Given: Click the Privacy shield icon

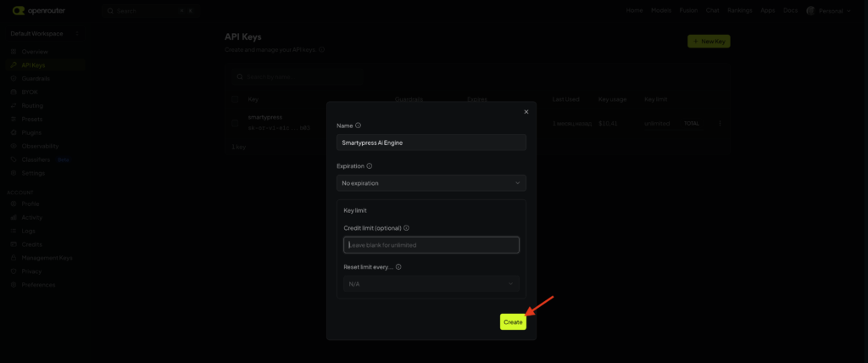Looking at the screenshot, I should tap(14, 271).
